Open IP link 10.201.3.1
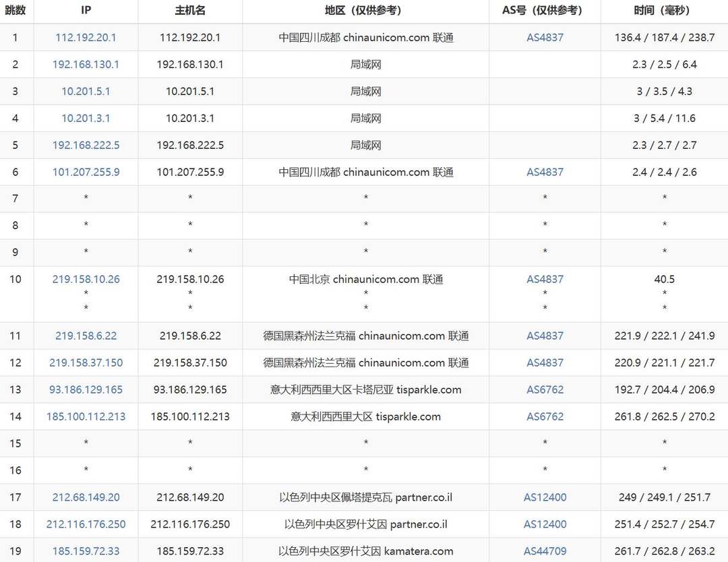Viewport: 728px width, 562px height. (x=86, y=118)
